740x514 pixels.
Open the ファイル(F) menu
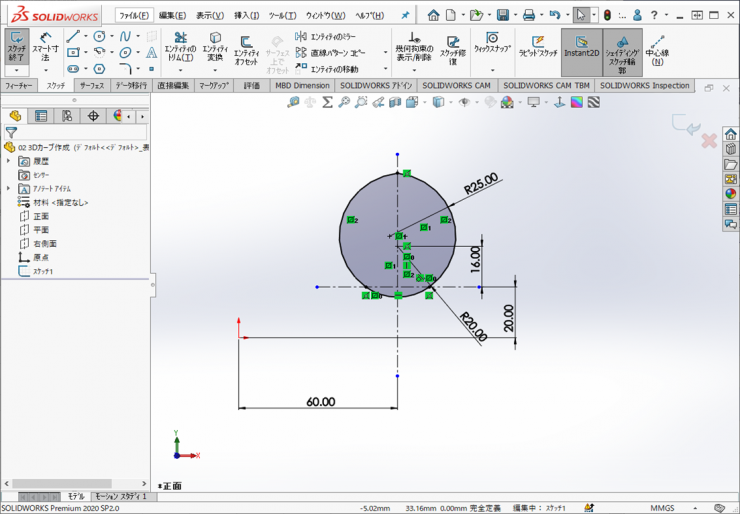pyautogui.click(x=134, y=15)
